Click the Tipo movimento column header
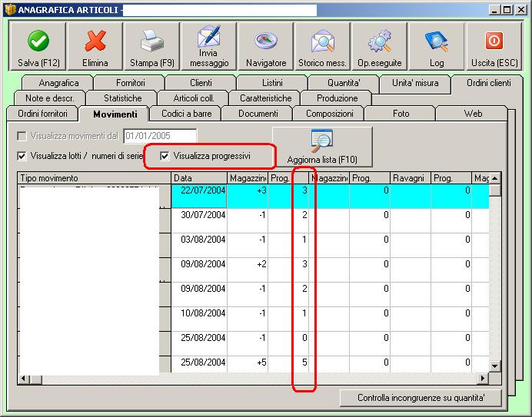This screenshot has width=532, height=417. 95,178
